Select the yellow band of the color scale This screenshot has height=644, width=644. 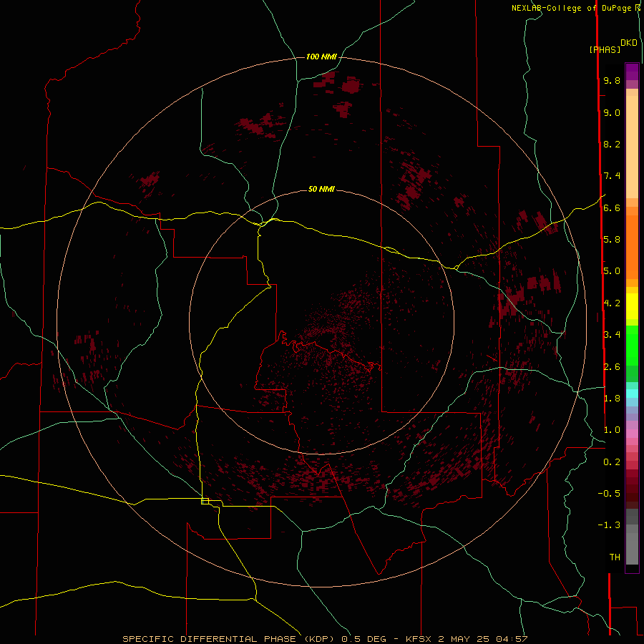(632, 306)
